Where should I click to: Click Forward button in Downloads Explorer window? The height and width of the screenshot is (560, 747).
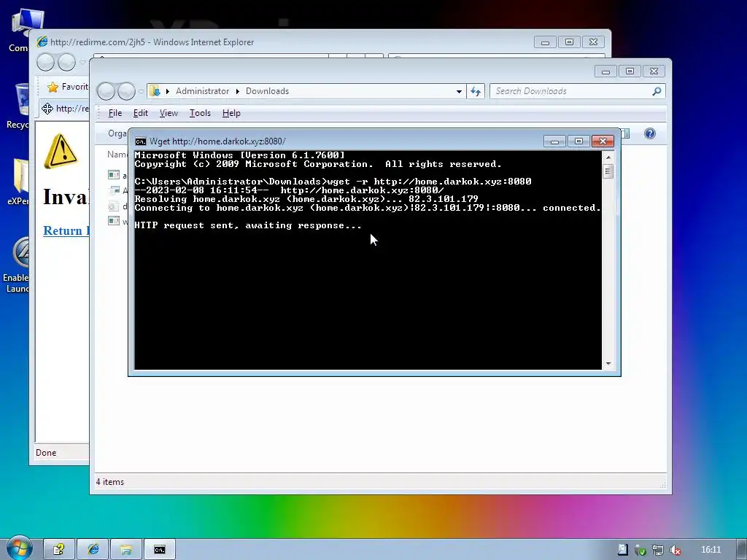pyautogui.click(x=126, y=91)
